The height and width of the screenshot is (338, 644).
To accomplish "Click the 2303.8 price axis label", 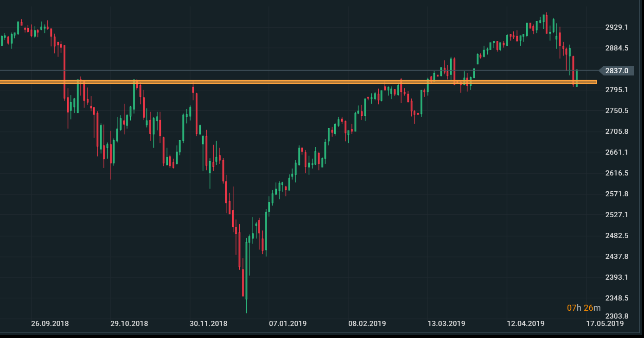I will pyautogui.click(x=617, y=316).
